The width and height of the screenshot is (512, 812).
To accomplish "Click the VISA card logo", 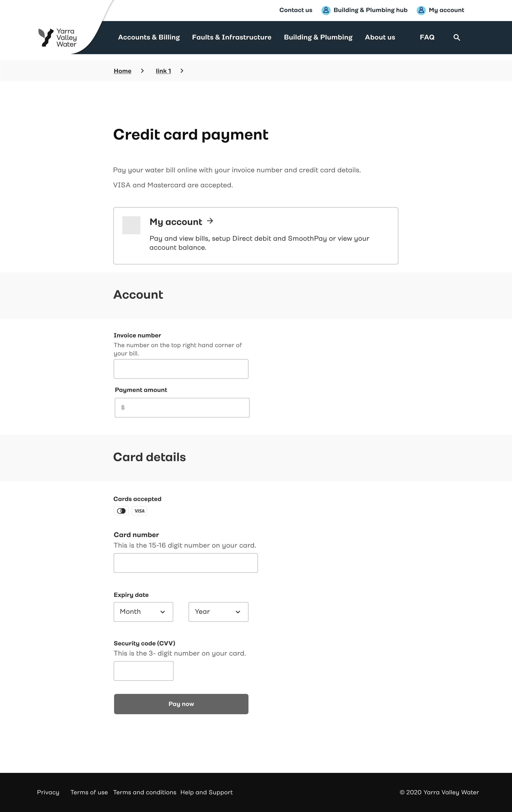I will [x=139, y=511].
